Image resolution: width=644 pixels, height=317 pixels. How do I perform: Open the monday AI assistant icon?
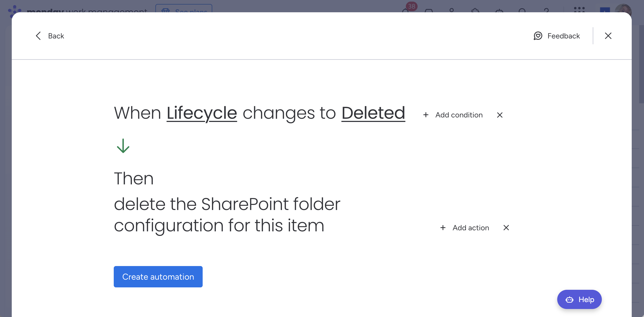click(499, 11)
